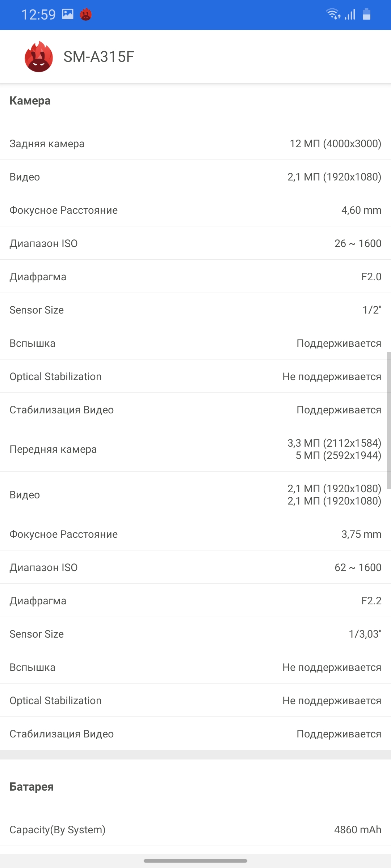Tap the 4,60 mm focal length value
Viewport: 391px width, 868px height.
click(x=361, y=210)
